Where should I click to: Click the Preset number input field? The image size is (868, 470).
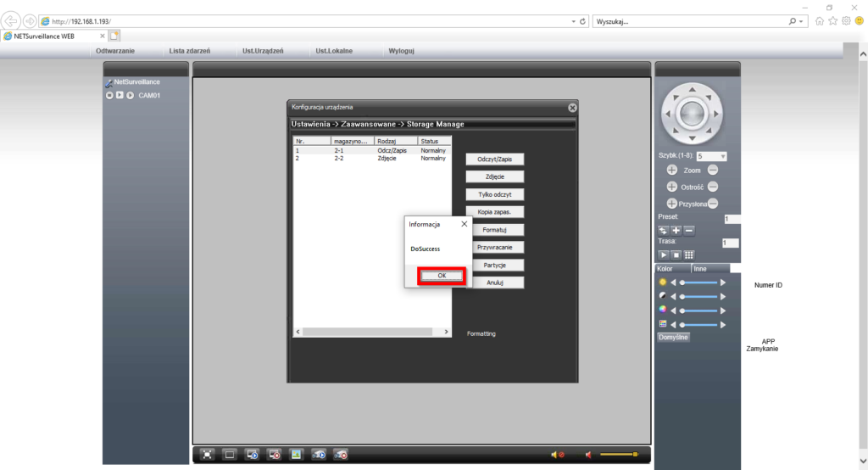731,219
